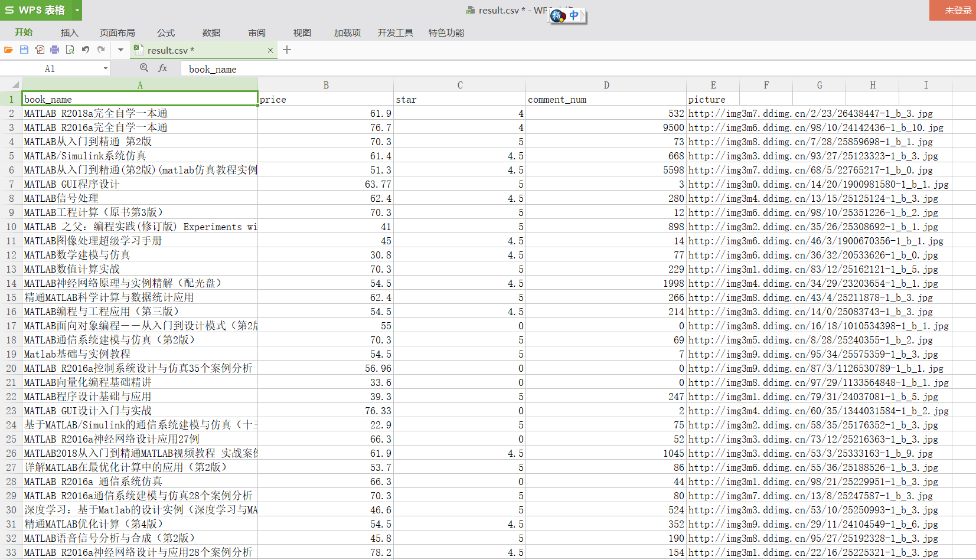This screenshot has width=976, height=560.
Task: Click the WPS 表格 logo button
Action: 36,10
